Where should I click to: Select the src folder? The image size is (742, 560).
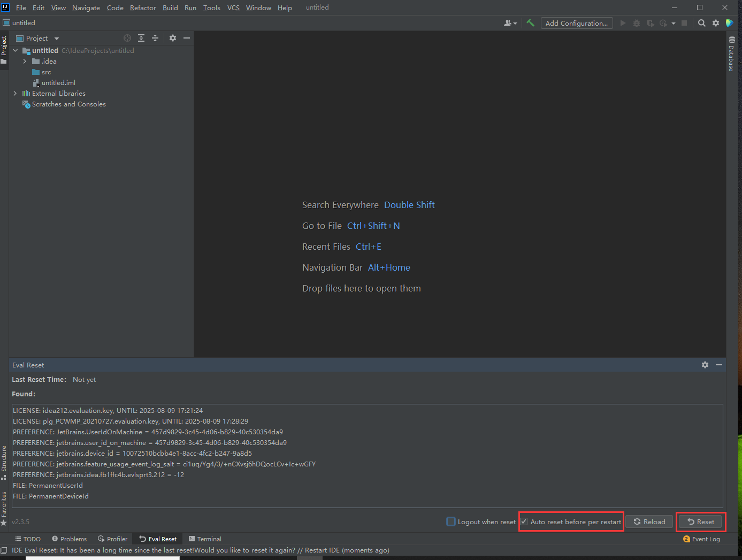[x=42, y=72]
